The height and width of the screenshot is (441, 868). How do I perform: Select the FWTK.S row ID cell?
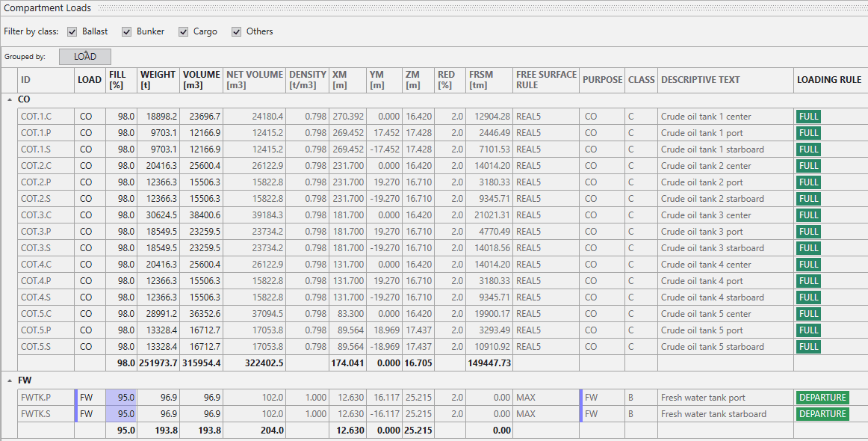[46, 414]
